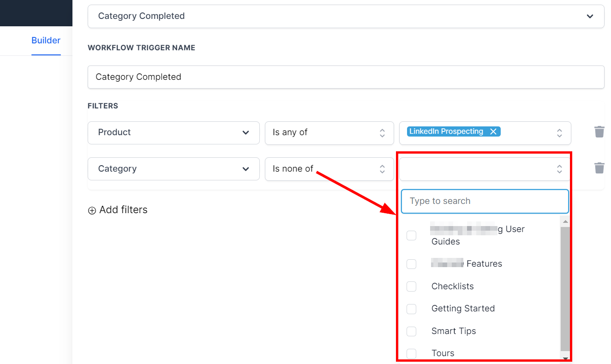The height and width of the screenshot is (364, 611).
Task: Tick the Tours category checkbox
Action: (x=411, y=353)
